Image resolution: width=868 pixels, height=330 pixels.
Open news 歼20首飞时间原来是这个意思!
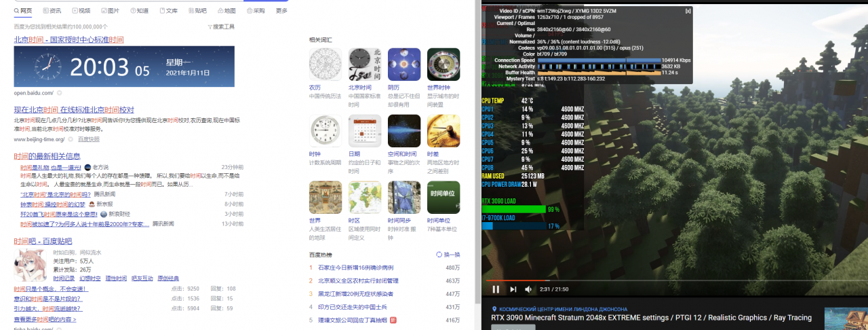tap(58, 213)
